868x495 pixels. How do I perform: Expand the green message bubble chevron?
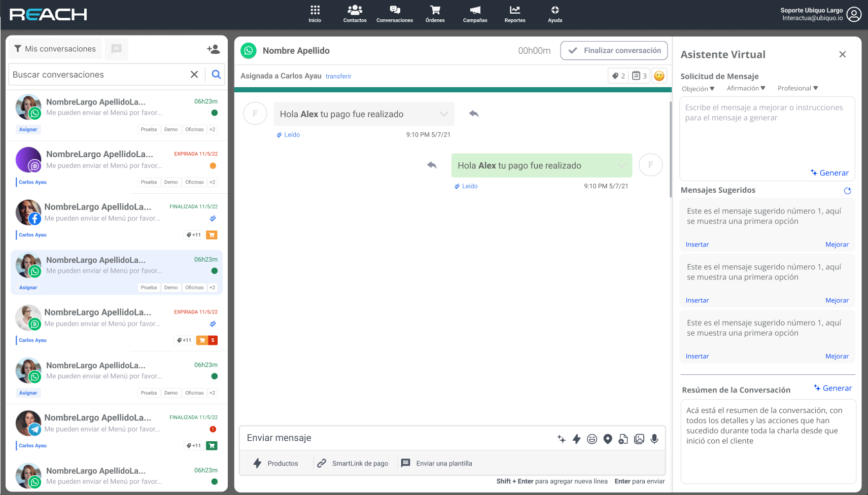[621, 165]
